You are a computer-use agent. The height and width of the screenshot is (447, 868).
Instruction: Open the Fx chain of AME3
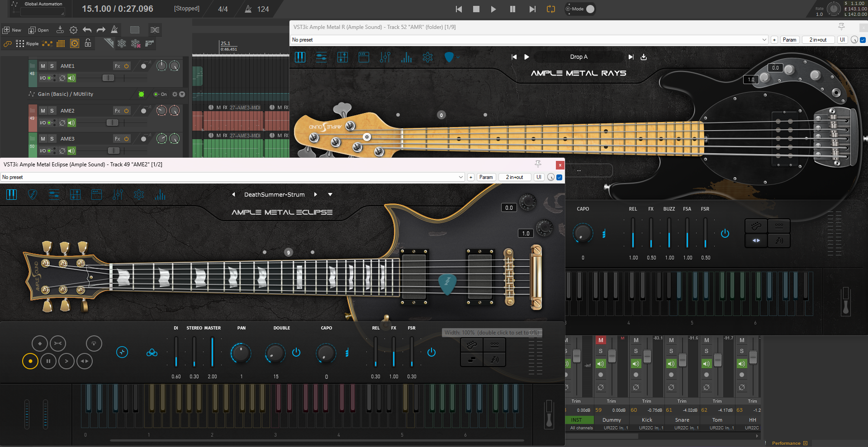tap(118, 139)
